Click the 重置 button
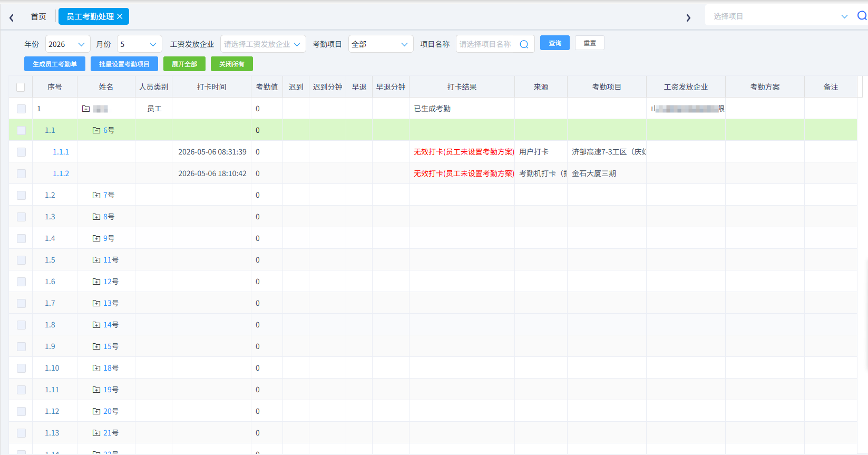This screenshot has width=868, height=455. point(590,43)
